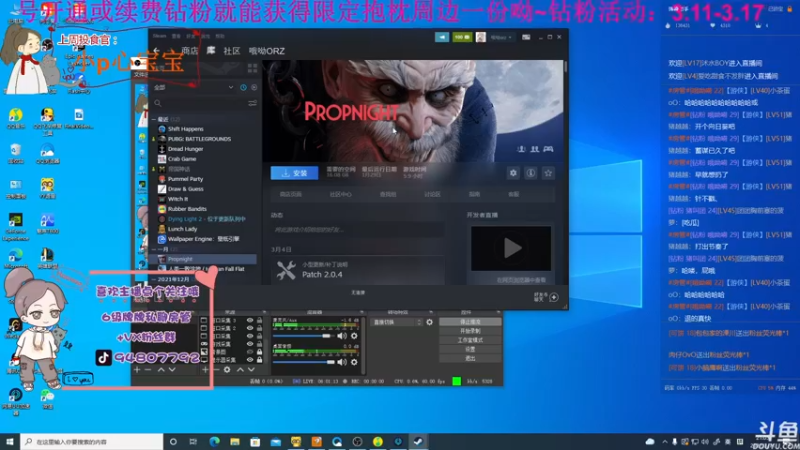Move OBS source up arrow
The width and height of the screenshot is (800, 450).
coord(240,369)
